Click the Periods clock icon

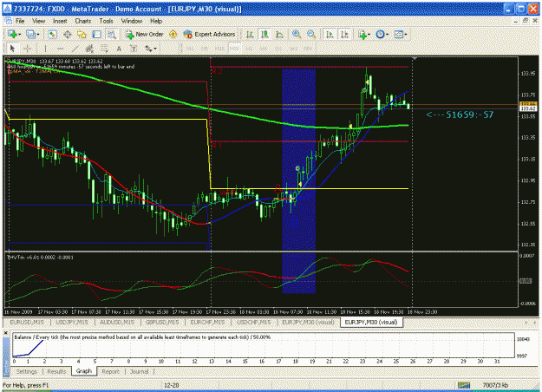380,34
